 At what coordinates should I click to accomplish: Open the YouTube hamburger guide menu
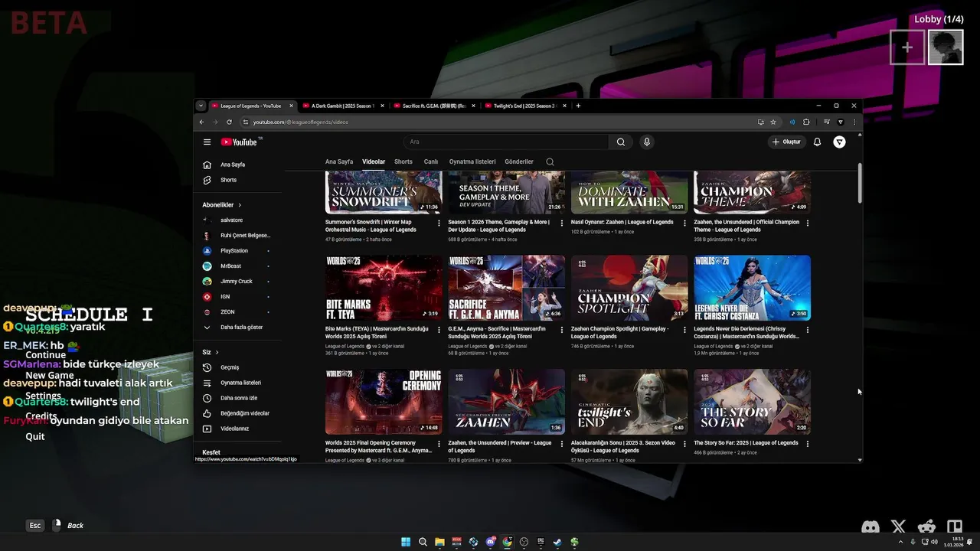pyautogui.click(x=207, y=142)
